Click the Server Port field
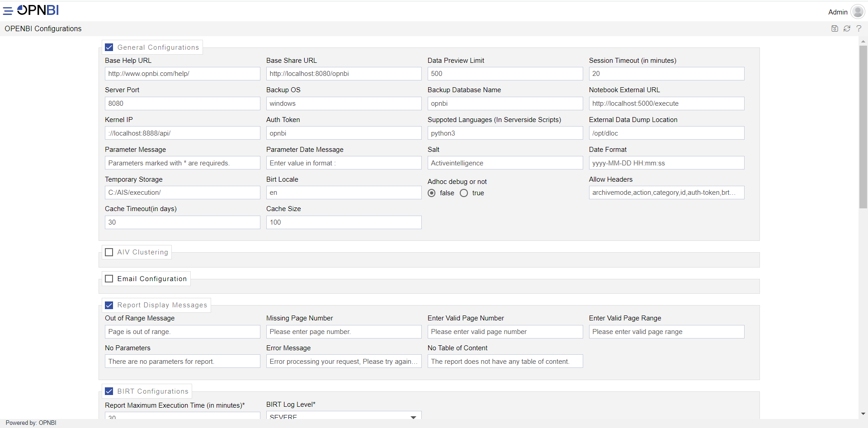The width and height of the screenshot is (868, 428). (x=183, y=103)
